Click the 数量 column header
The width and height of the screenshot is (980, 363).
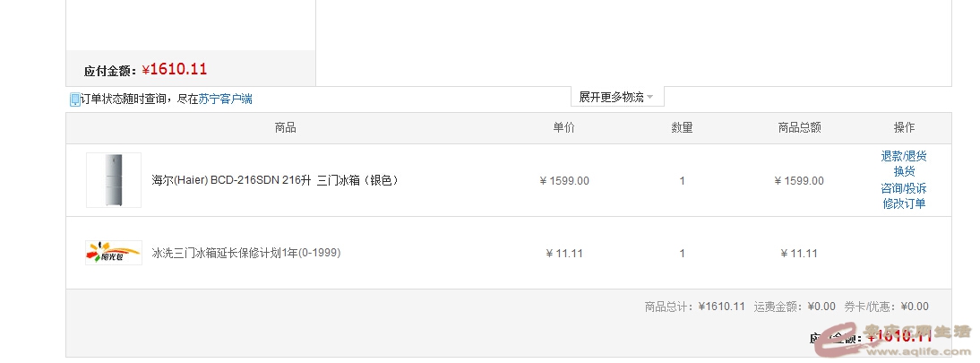682,128
